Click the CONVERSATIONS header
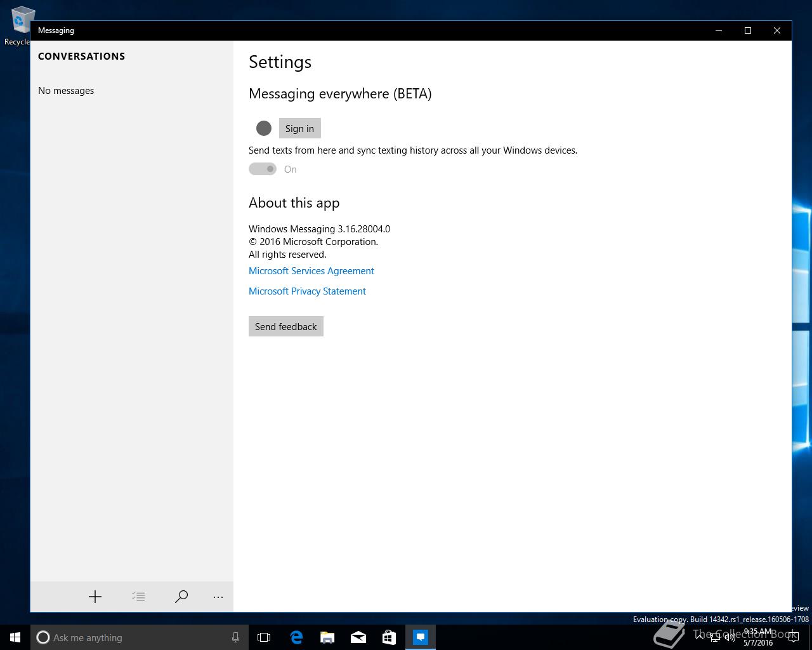The width and height of the screenshot is (812, 650). coord(82,56)
